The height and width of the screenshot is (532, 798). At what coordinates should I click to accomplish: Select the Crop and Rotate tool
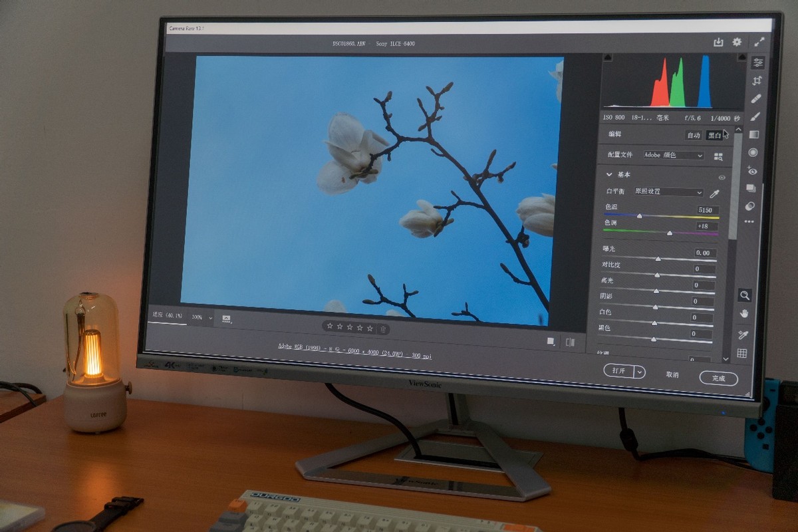757,80
